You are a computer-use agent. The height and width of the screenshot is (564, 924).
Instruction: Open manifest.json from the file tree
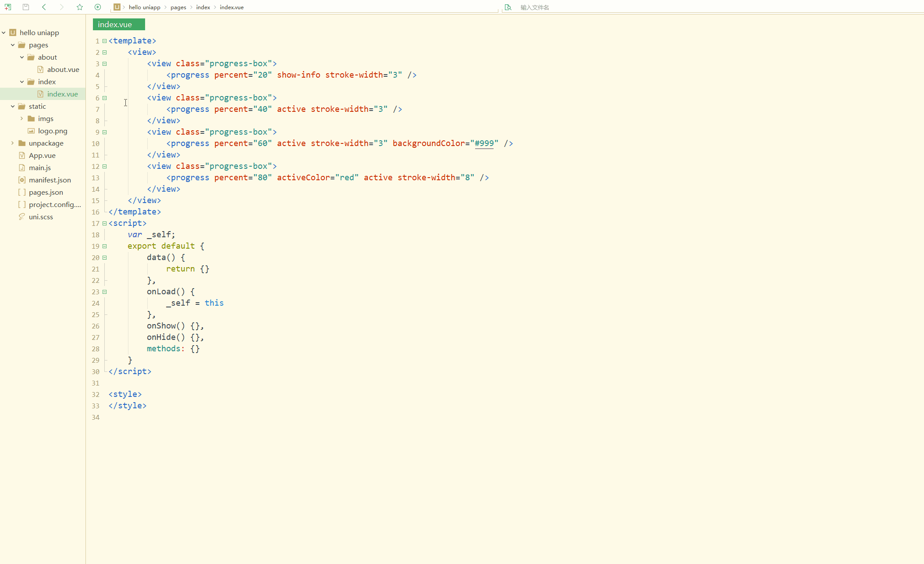50,180
